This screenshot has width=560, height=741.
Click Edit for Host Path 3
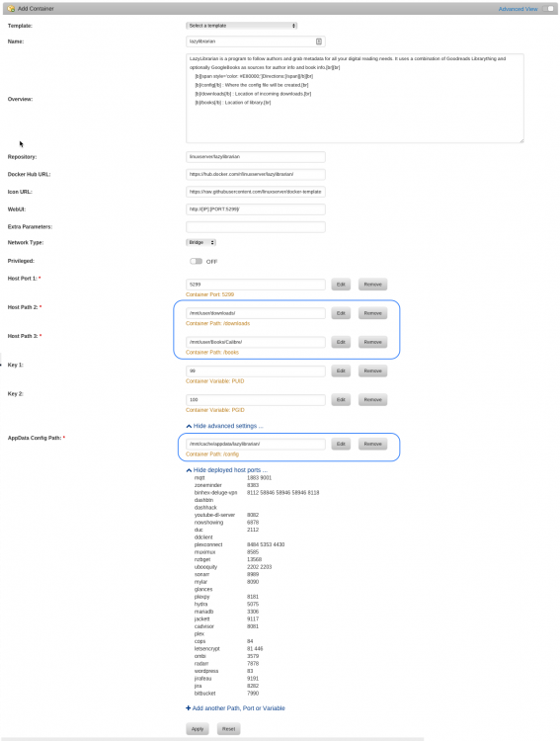(x=341, y=342)
